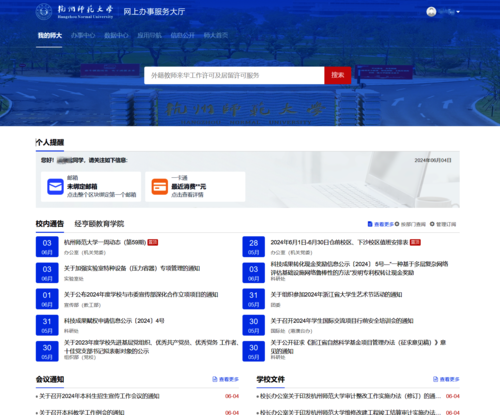500x415 pixels.
Task: Select the 校内通告 tab
Action: point(50,224)
